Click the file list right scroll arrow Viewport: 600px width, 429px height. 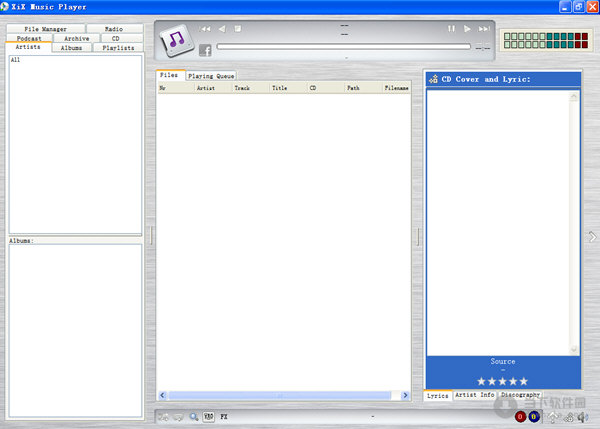tap(405, 395)
